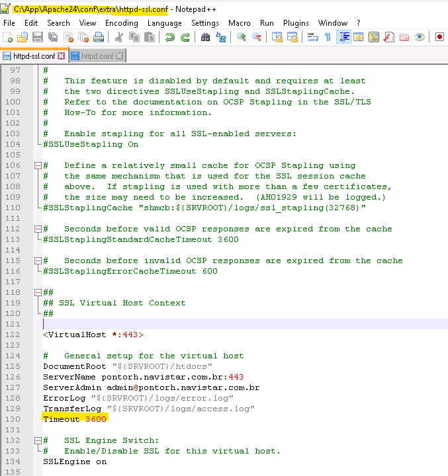Open the Plugins menu
This screenshot has height=476, width=448.
point(296,23)
